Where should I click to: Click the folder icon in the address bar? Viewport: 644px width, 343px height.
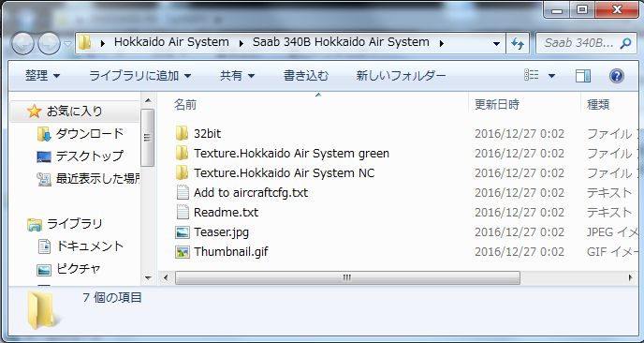point(84,42)
